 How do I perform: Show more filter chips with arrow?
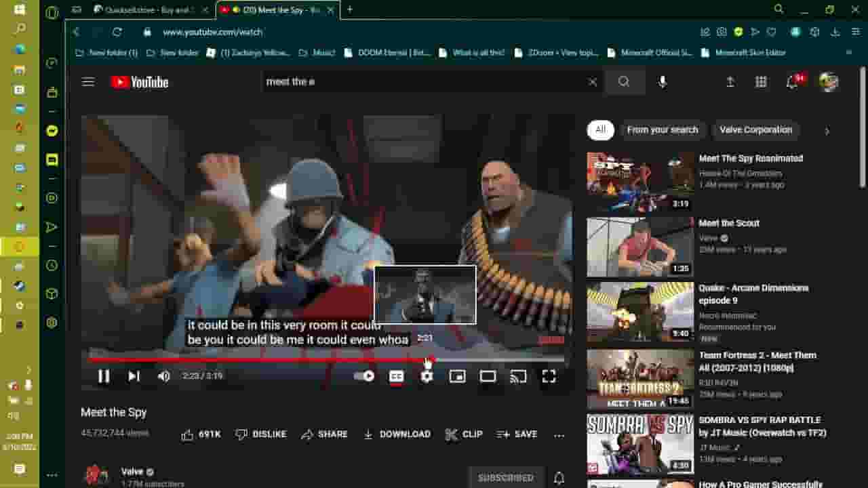(x=827, y=131)
